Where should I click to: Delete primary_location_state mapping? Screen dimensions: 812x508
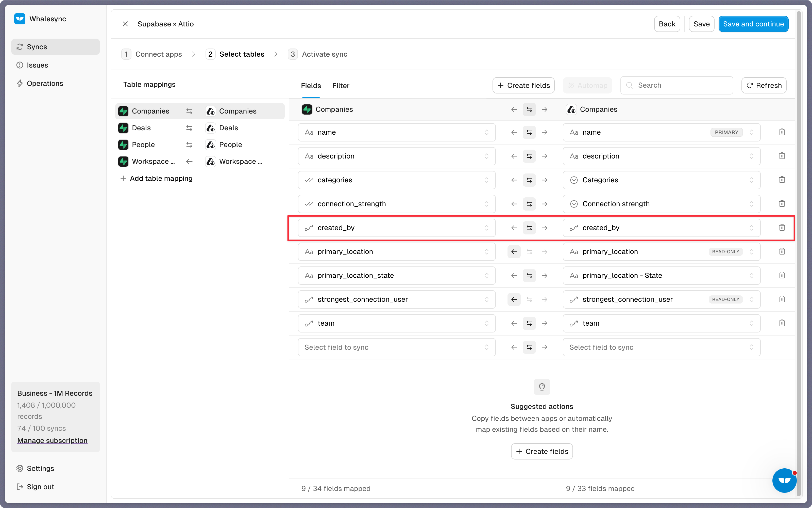click(782, 275)
